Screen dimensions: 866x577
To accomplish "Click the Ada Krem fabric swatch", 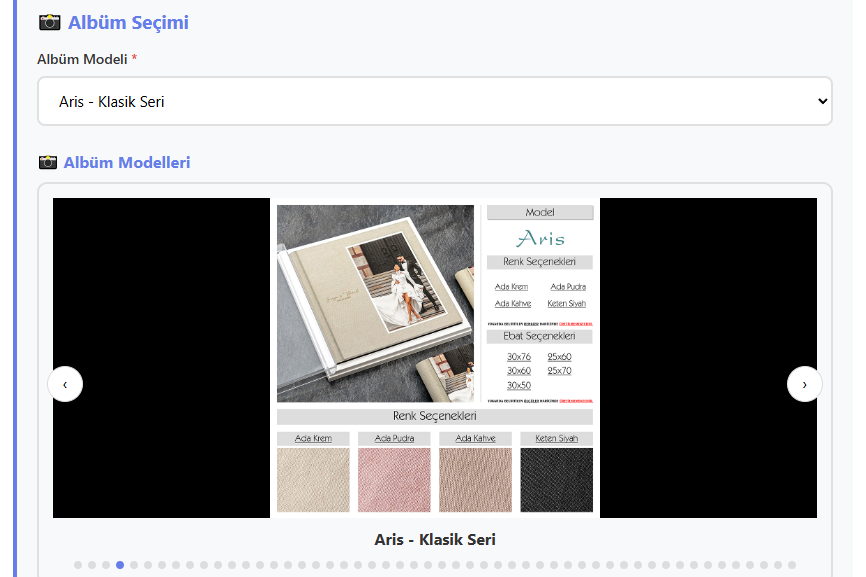I will pos(313,480).
